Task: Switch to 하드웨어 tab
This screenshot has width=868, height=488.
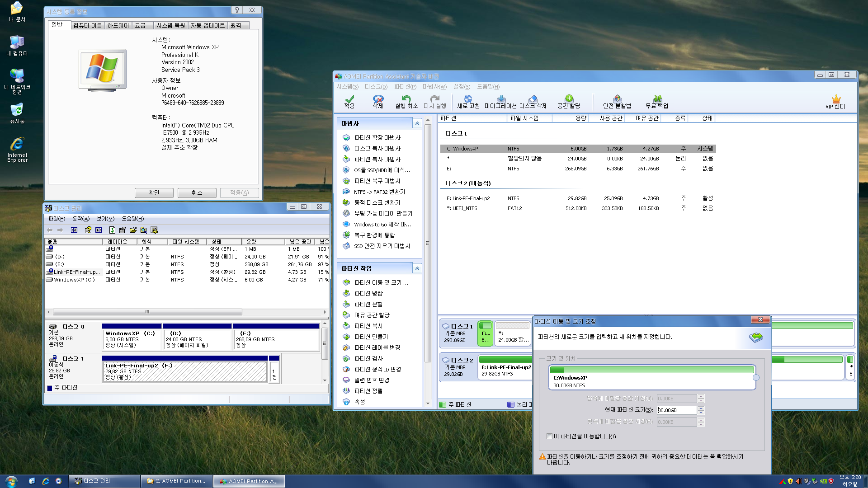Action: (x=118, y=25)
